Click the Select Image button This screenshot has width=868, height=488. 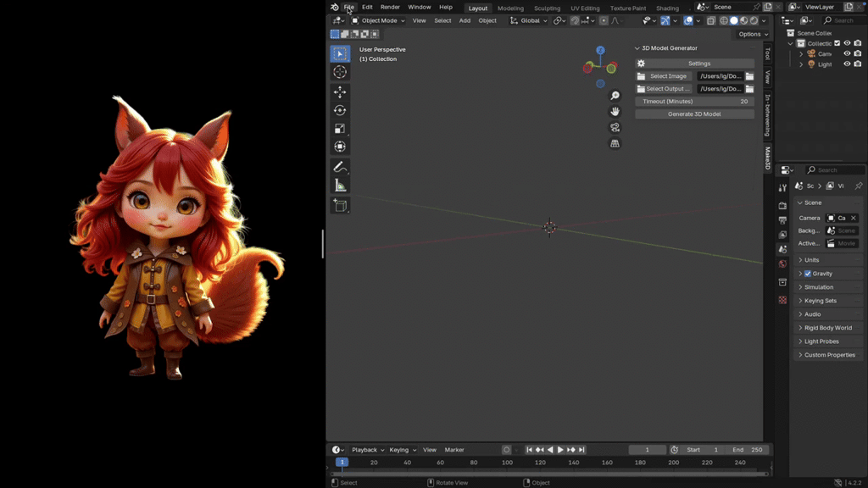[x=663, y=76]
